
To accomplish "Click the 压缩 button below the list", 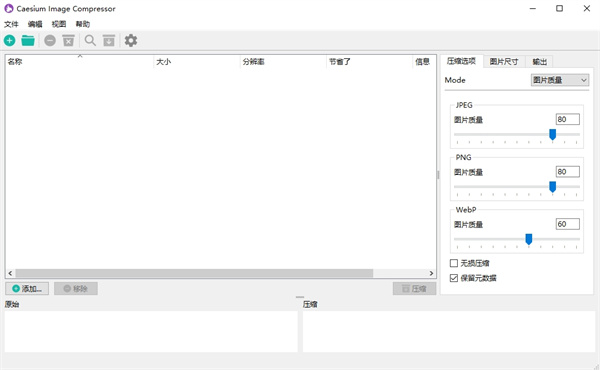I will (414, 289).
